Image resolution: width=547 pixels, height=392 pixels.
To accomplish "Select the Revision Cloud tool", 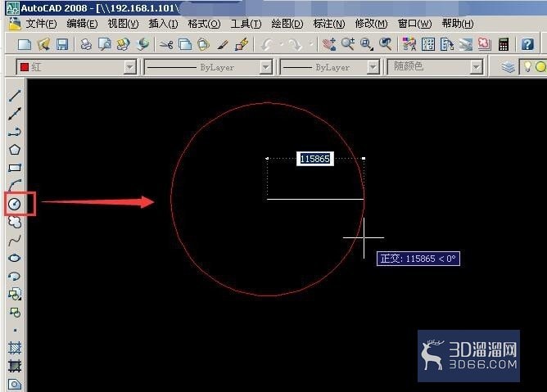I will [15, 222].
